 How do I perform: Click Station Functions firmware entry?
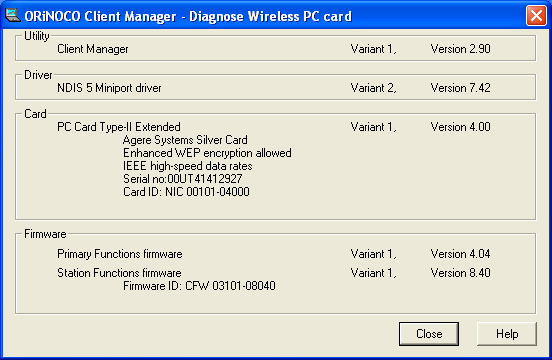[119, 273]
